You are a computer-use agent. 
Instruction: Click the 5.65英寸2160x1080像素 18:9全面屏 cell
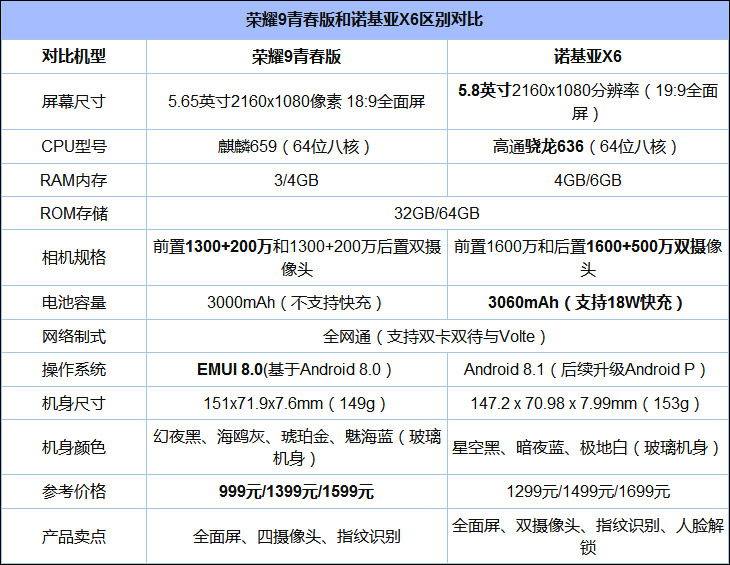[x=297, y=101]
